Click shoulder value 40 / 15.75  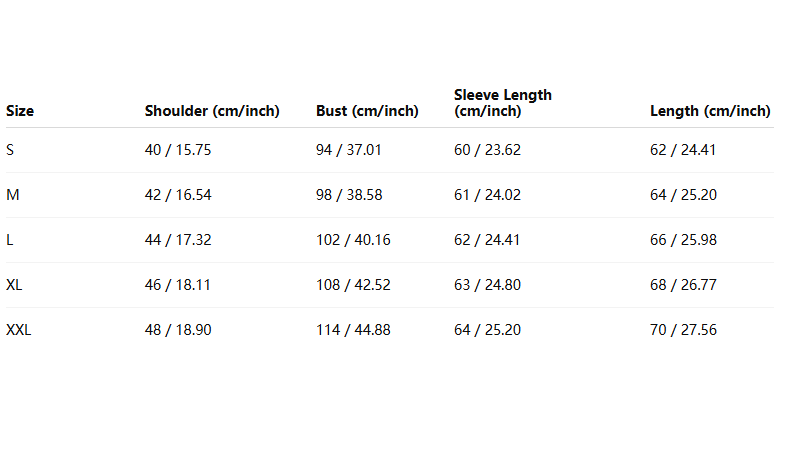point(178,150)
